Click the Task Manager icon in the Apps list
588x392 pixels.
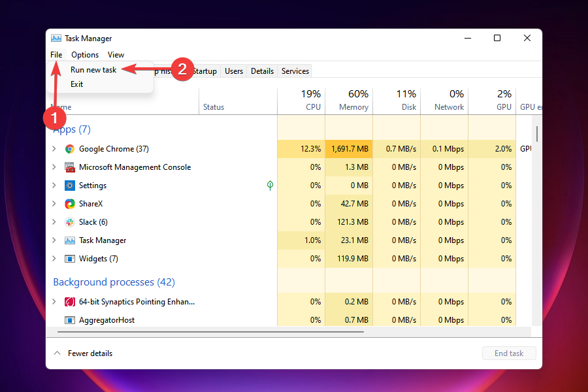pos(69,240)
